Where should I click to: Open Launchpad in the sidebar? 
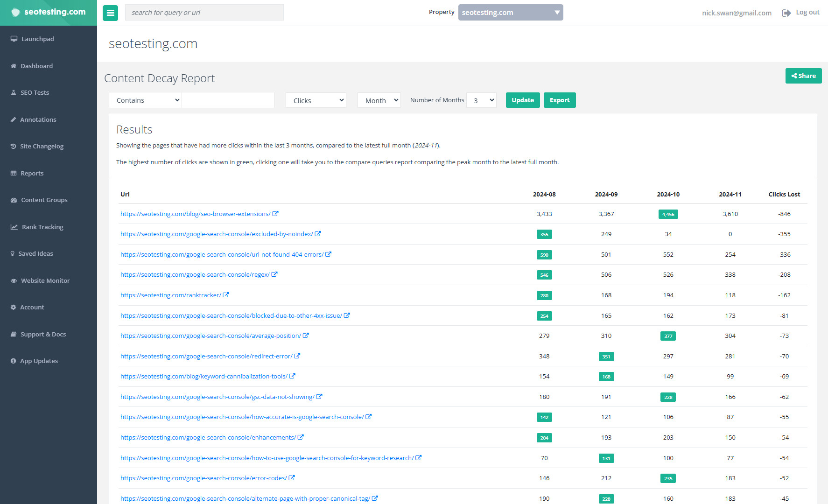[38, 39]
